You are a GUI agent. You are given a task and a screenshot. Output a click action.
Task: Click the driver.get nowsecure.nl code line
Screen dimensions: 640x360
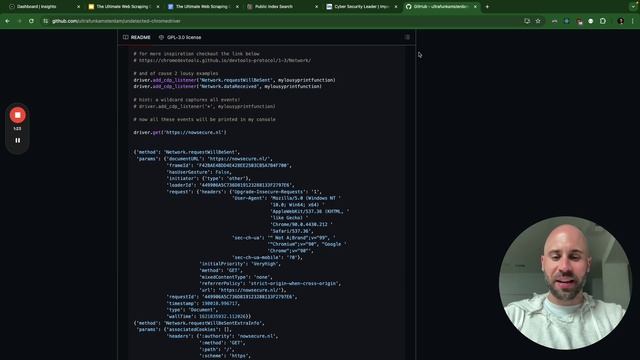click(180, 132)
